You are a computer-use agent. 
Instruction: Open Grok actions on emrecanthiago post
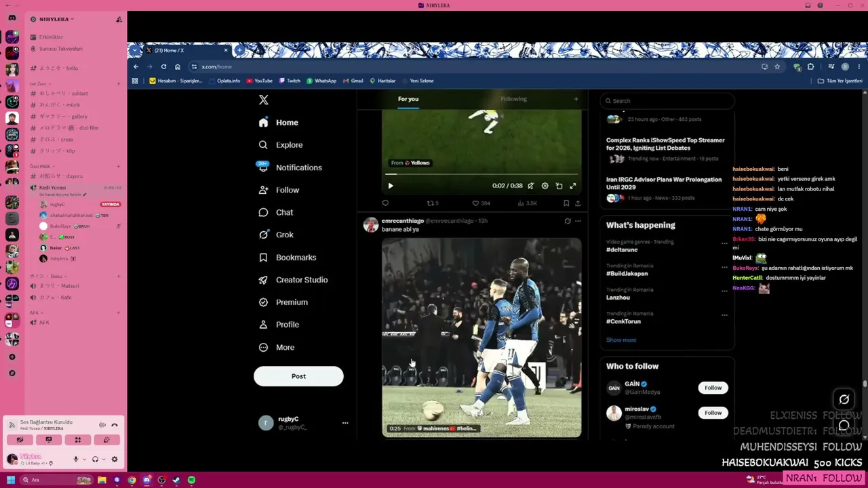tap(568, 221)
